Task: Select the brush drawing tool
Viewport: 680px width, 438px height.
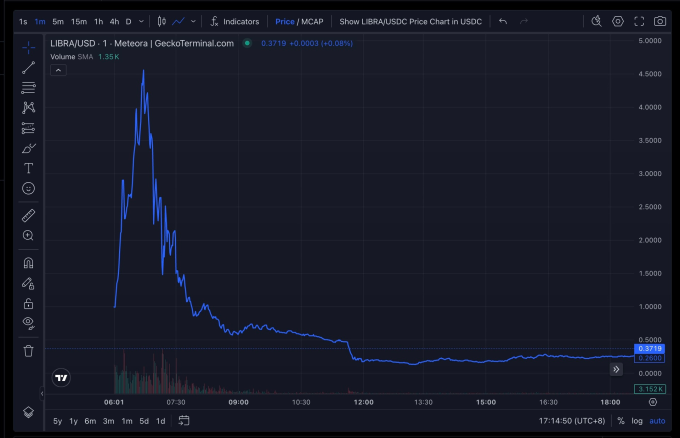Action: pos(29,148)
